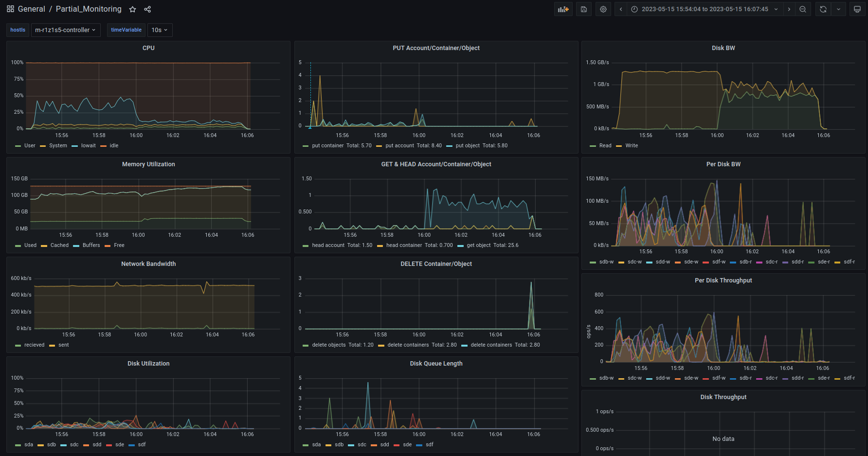The height and width of the screenshot is (456, 868).
Task: Open the Disk Queue Length panel title menu
Action: pos(436,364)
